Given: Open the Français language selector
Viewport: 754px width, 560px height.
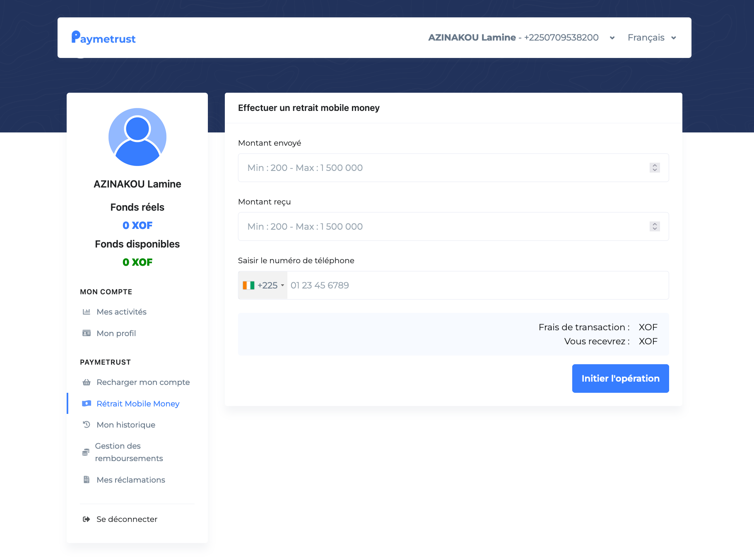Looking at the screenshot, I should 652,38.
